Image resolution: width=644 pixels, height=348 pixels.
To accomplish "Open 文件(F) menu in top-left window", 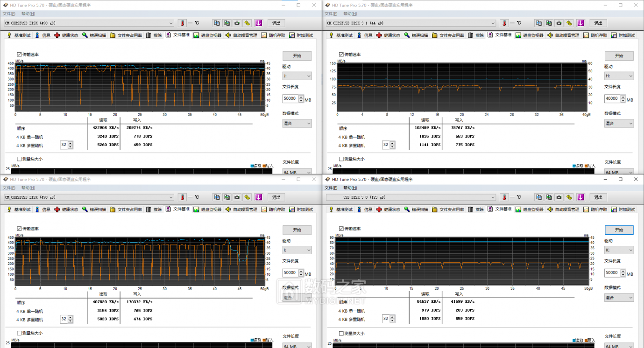I will click(9, 14).
